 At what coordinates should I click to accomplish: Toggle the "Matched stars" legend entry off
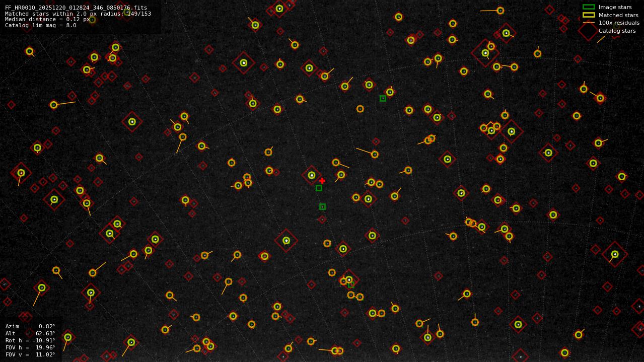(x=618, y=15)
